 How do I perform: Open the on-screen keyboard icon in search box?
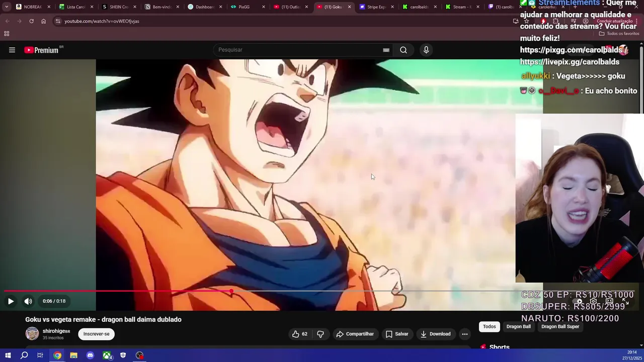(386, 50)
